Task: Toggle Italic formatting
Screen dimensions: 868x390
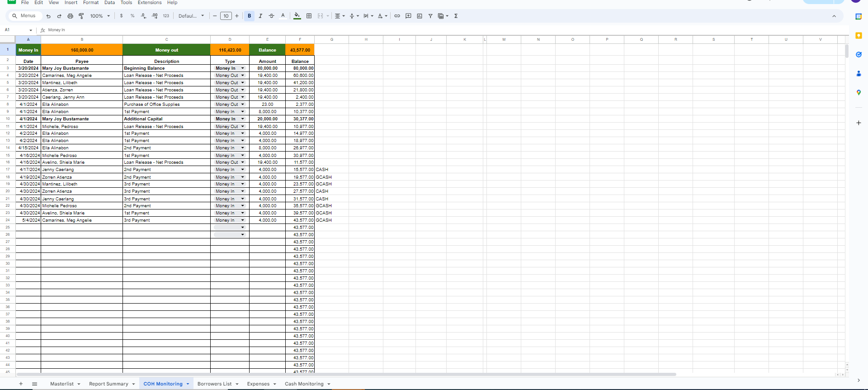Action: (260, 16)
